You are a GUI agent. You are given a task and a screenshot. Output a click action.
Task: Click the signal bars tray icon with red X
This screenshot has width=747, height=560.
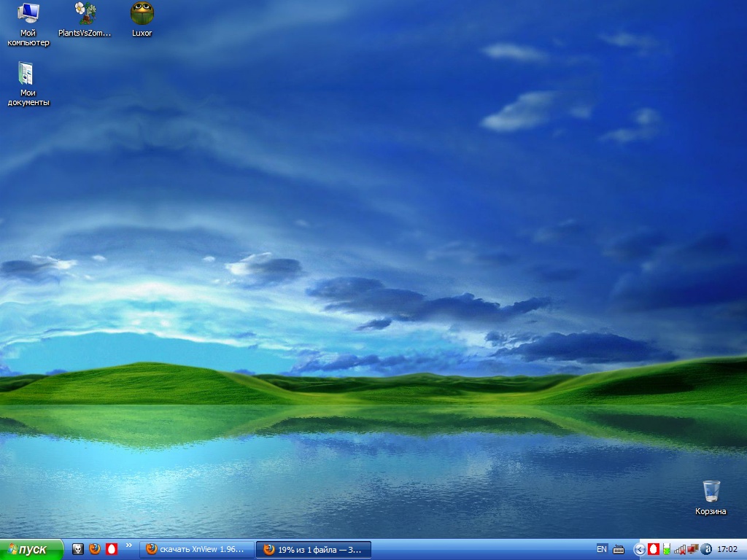point(679,549)
